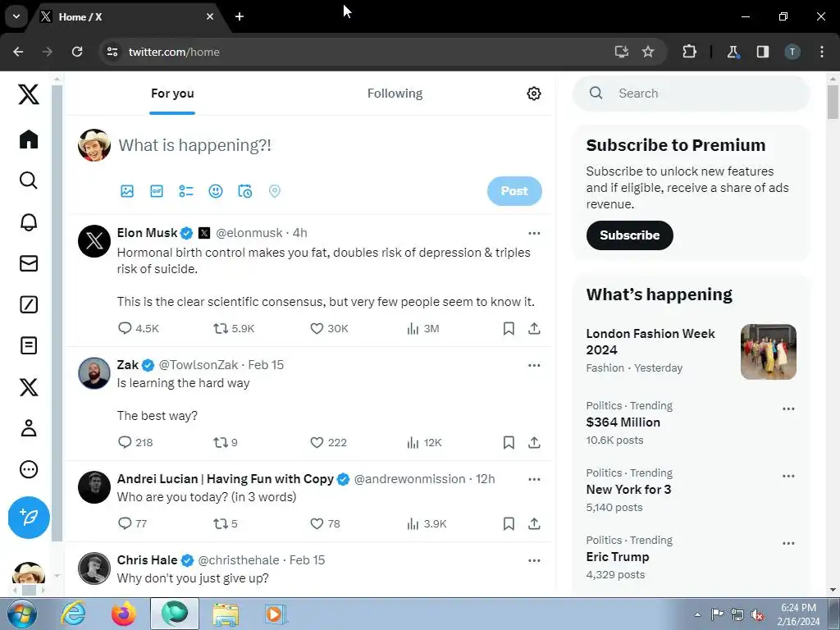
Task: Open Profile person icon in sidebar
Action: tap(29, 428)
